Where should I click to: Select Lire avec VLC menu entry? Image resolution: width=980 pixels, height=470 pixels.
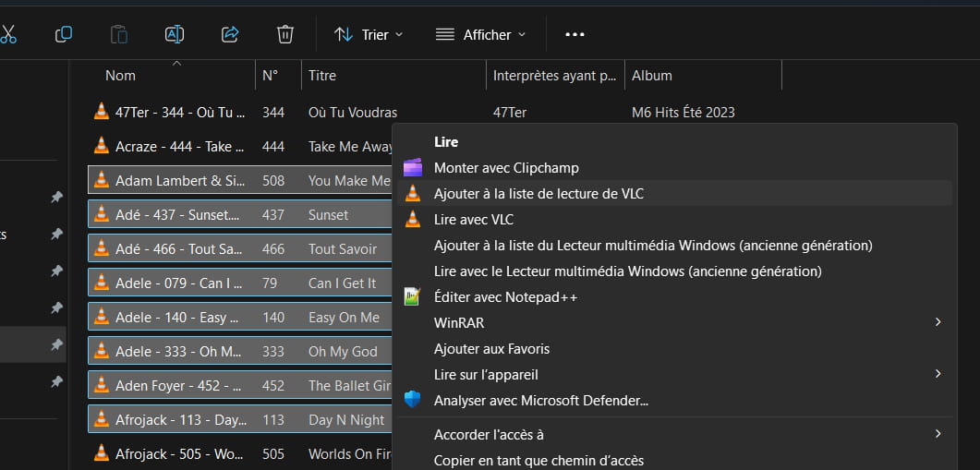(674, 220)
